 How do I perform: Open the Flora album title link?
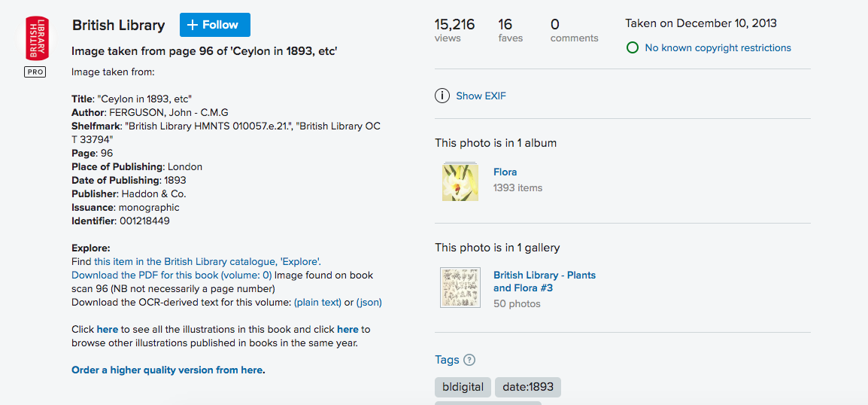click(505, 172)
